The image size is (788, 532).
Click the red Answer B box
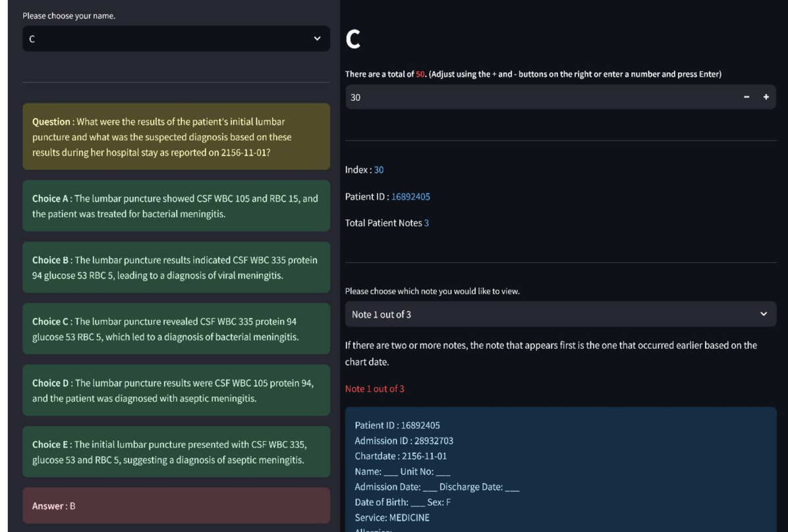(x=176, y=506)
